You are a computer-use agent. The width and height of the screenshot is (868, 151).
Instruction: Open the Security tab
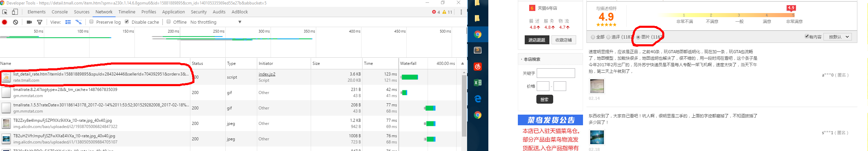pyautogui.click(x=199, y=12)
